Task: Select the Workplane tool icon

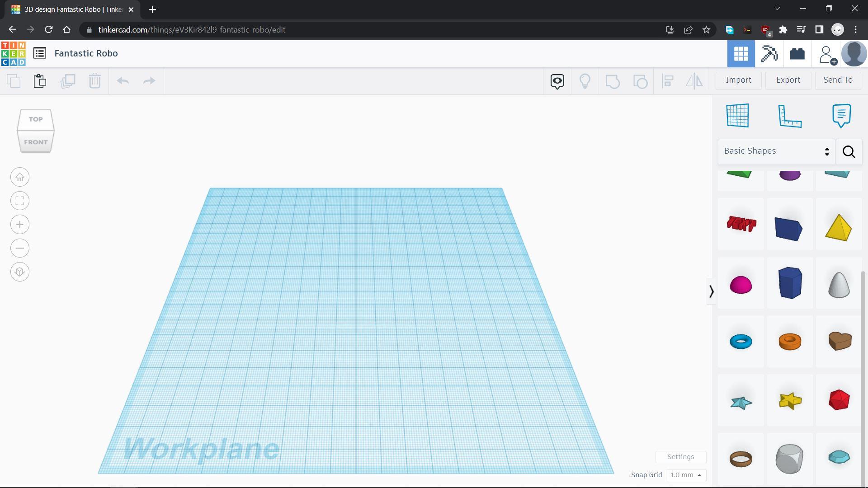Action: point(737,116)
